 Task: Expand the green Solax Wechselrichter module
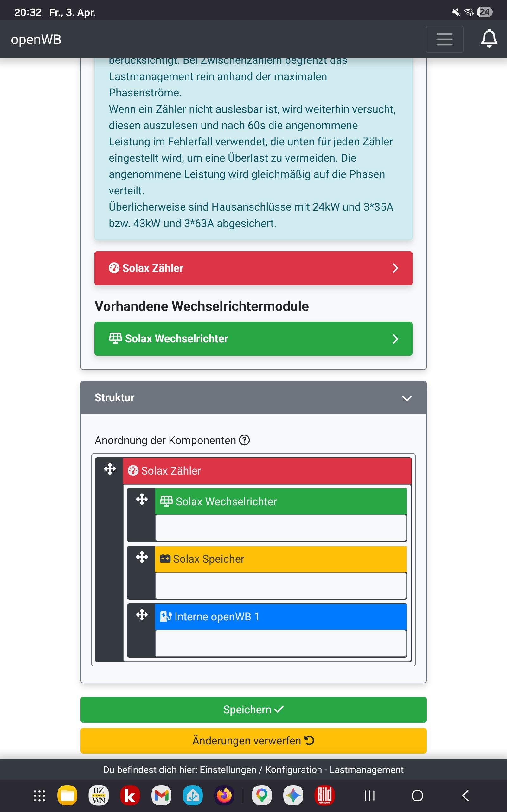(x=253, y=338)
